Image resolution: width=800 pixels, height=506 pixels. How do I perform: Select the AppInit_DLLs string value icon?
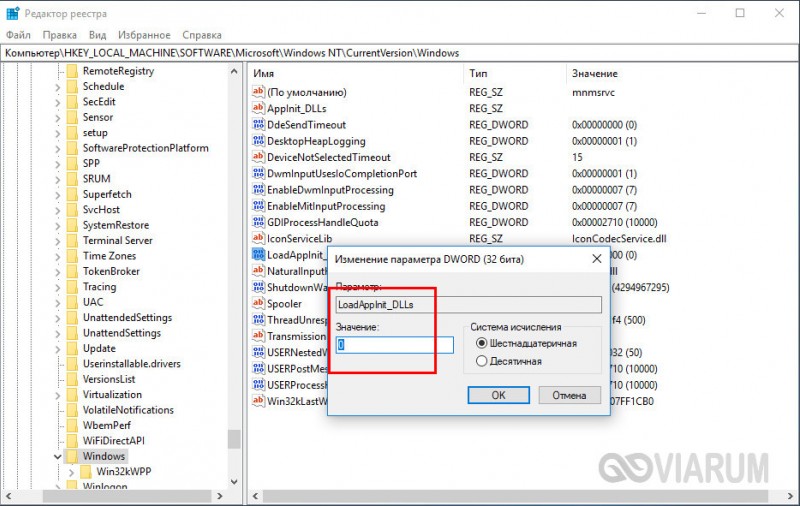[258, 108]
